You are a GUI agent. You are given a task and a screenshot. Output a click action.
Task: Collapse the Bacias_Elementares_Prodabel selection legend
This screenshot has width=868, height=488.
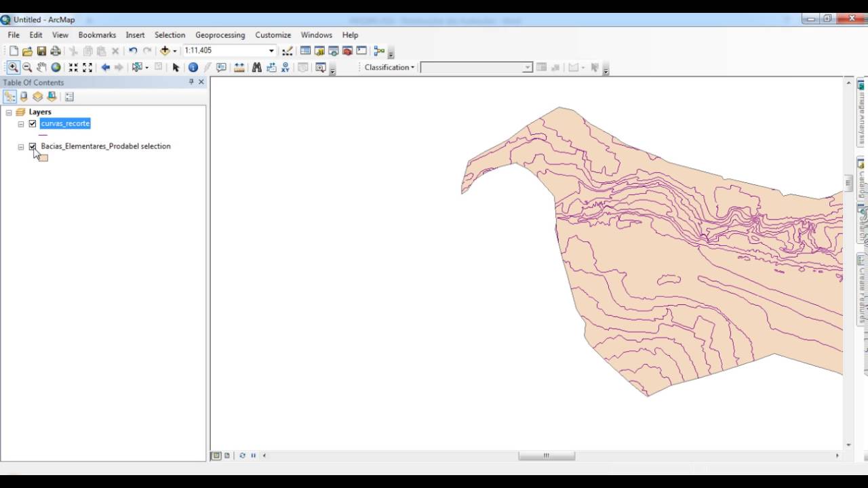click(x=21, y=146)
